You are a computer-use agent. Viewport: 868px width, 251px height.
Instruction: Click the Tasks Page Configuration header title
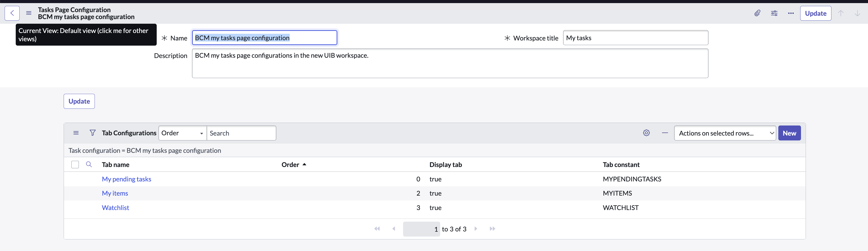[x=74, y=10]
